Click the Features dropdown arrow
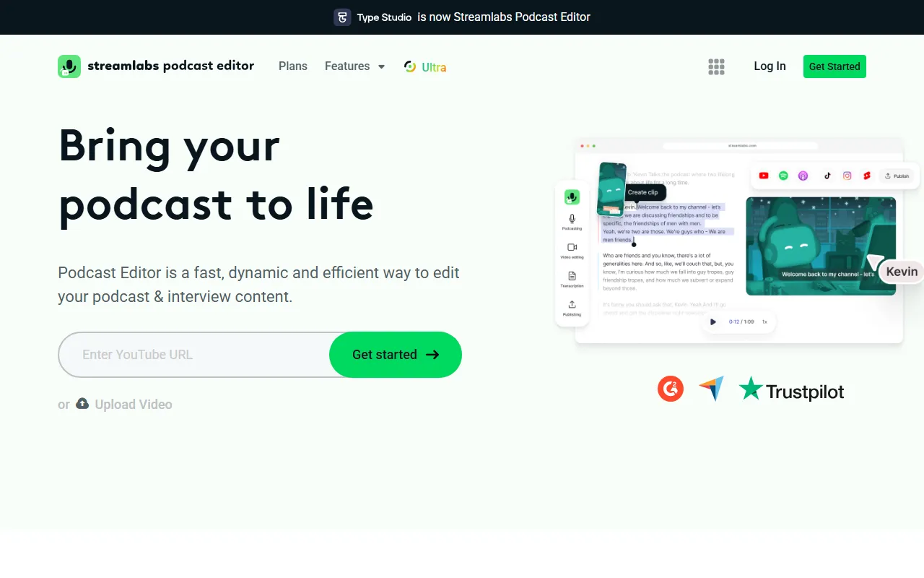The image size is (924, 578). 381,66
